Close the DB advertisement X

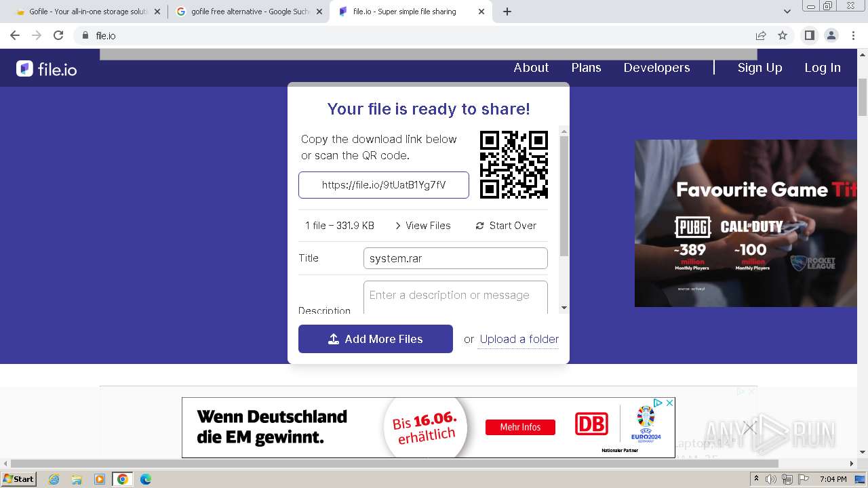click(669, 403)
